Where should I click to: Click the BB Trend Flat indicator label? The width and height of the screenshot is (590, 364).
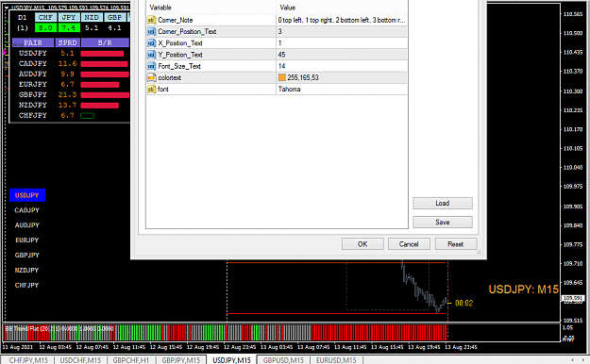pyautogui.click(x=59, y=329)
